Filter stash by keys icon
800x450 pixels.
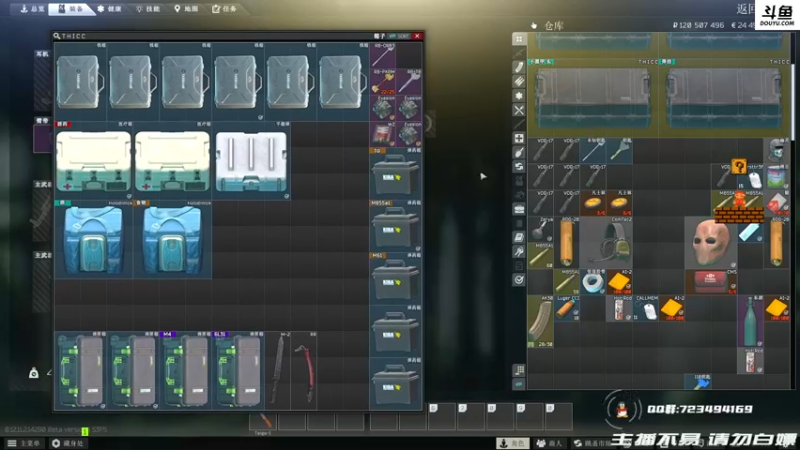point(519,252)
